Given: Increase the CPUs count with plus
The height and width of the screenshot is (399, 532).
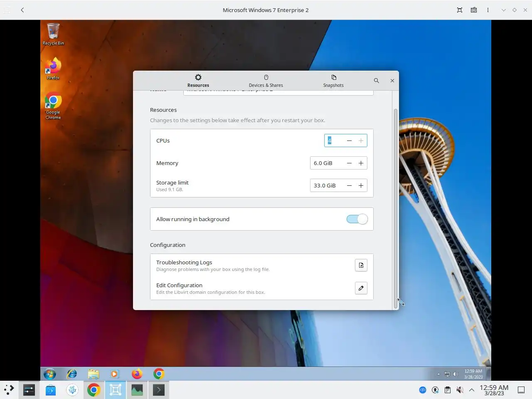Looking at the screenshot, I should click(361, 140).
